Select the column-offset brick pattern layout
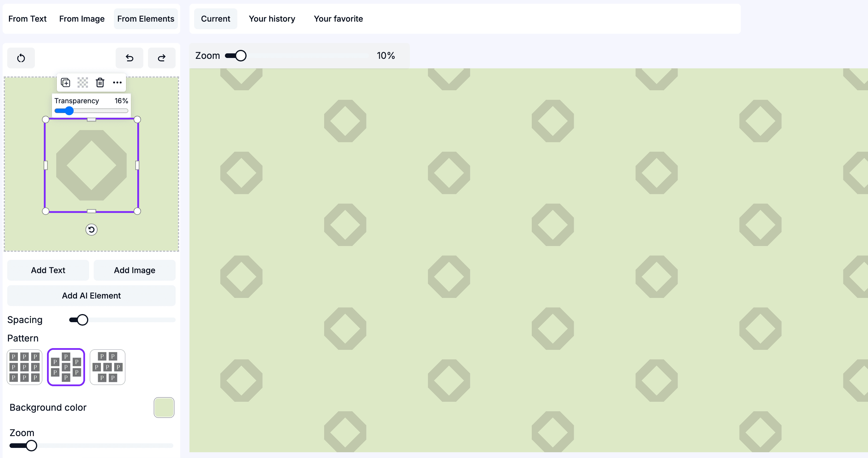The width and height of the screenshot is (868, 458). click(x=66, y=367)
